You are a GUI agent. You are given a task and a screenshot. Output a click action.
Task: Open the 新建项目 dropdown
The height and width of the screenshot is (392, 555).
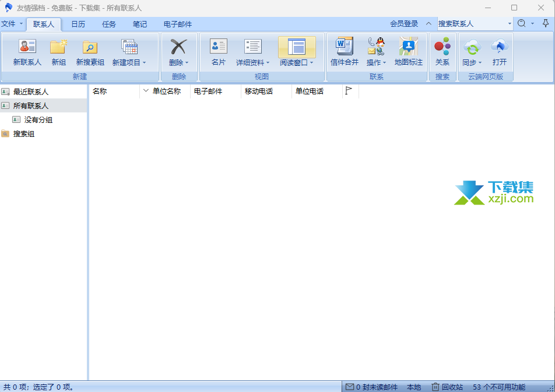point(129,62)
